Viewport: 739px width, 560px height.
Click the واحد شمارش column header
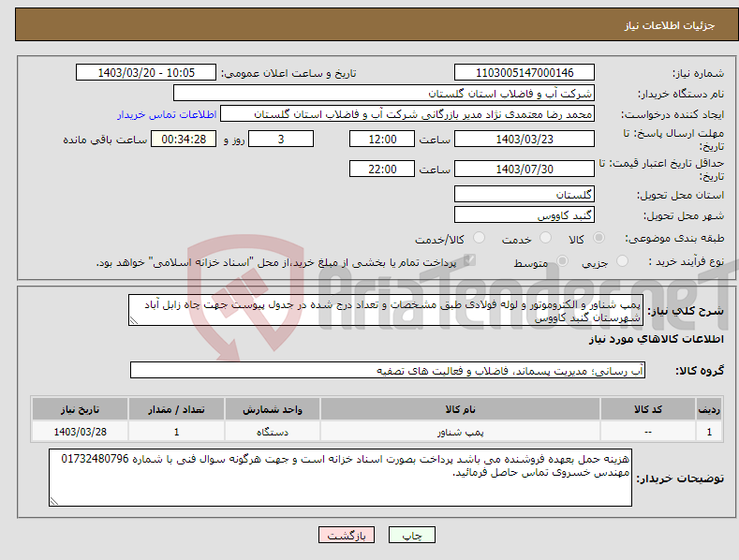(273, 409)
